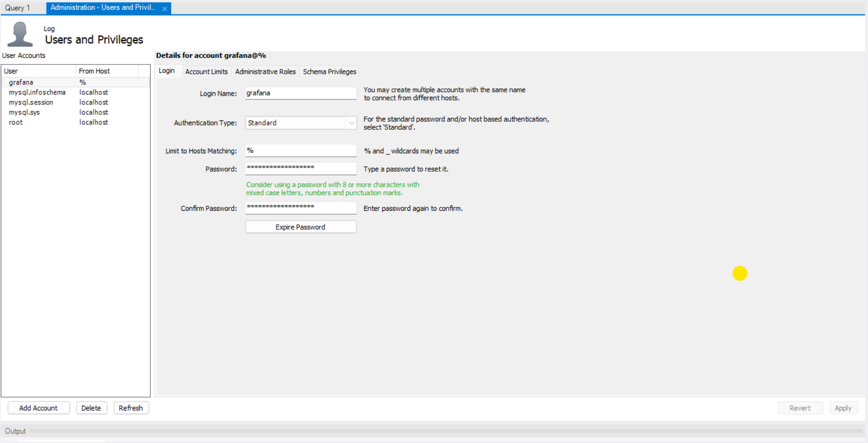This screenshot has width=868, height=443.
Task: Click the Confirm Password field
Action: click(x=301, y=208)
